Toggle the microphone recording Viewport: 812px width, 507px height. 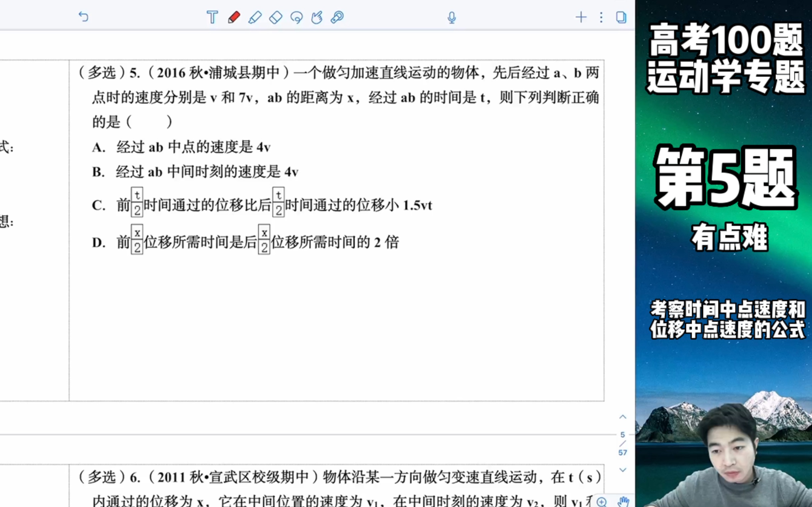[x=452, y=17]
